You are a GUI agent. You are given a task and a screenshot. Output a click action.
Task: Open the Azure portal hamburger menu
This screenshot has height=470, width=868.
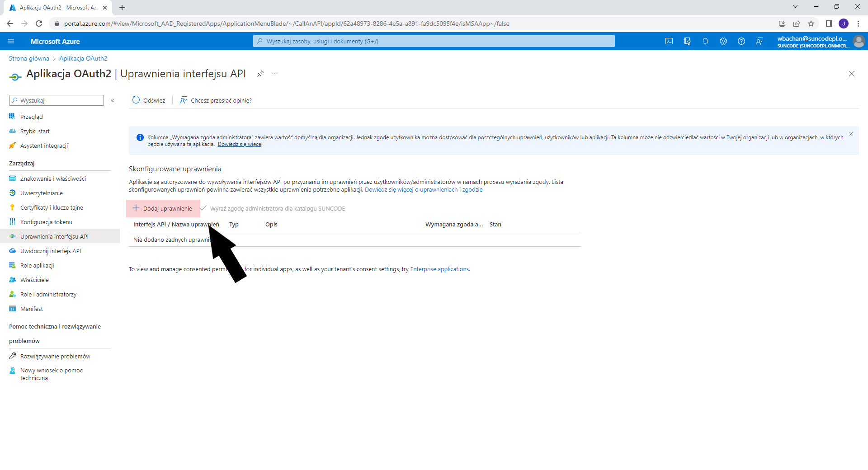click(11, 41)
